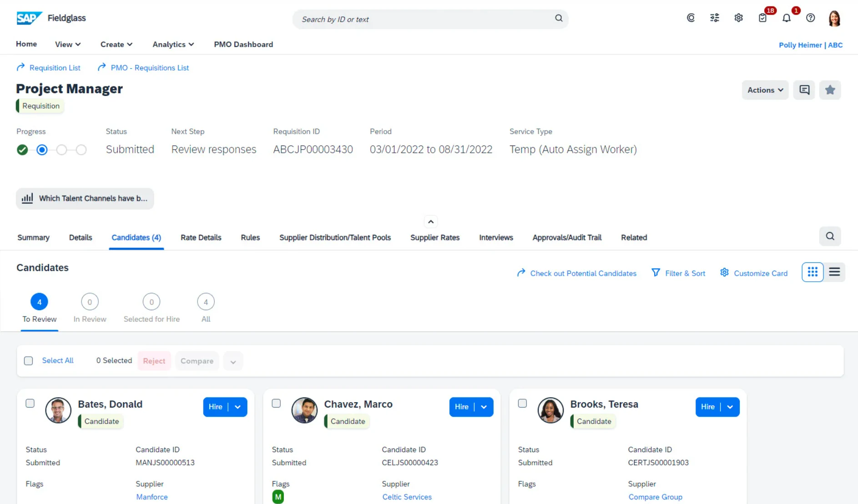This screenshot has width=858, height=504.
Task: Open the help question mark icon
Action: click(x=810, y=18)
